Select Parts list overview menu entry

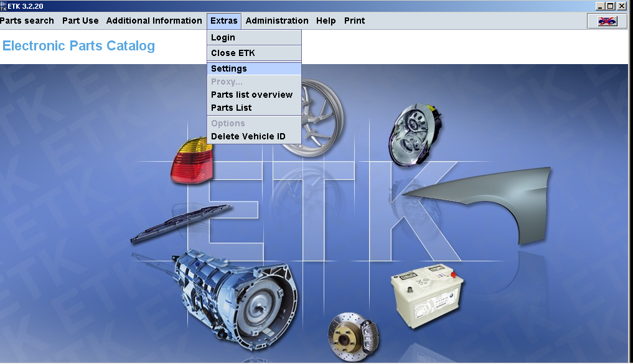pyautogui.click(x=251, y=95)
